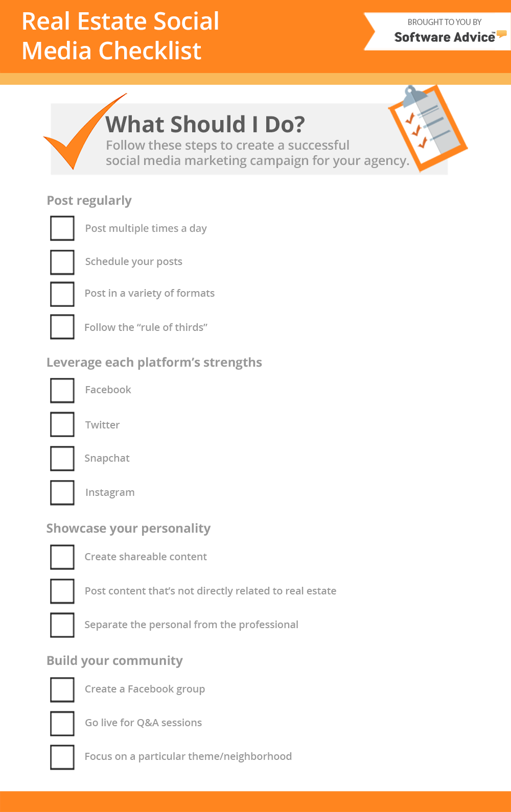Mark 'Post in a variety of formats' checkbox
The image size is (511, 812).
click(62, 294)
